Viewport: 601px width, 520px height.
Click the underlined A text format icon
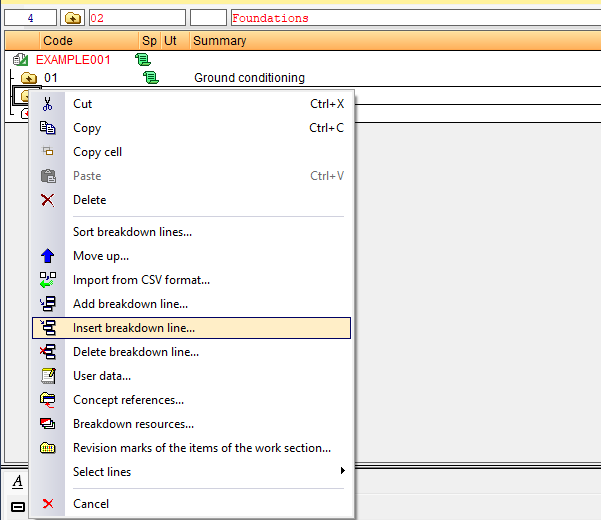pos(17,482)
